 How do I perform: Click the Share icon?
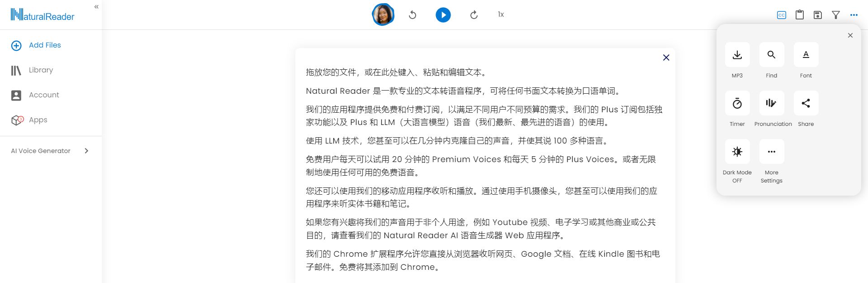pyautogui.click(x=806, y=103)
